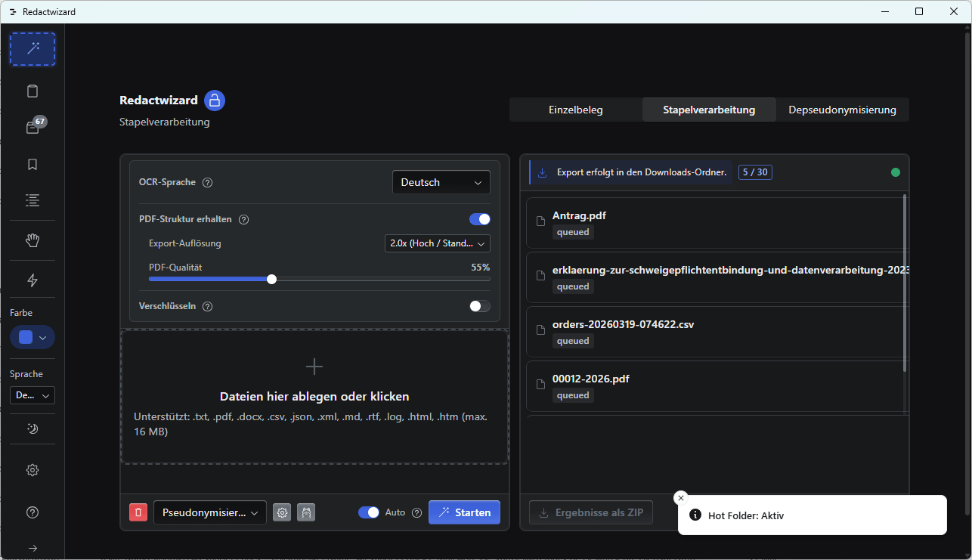
Task: Disable the PDF-Struktur erhalten toggle
Action: [480, 219]
